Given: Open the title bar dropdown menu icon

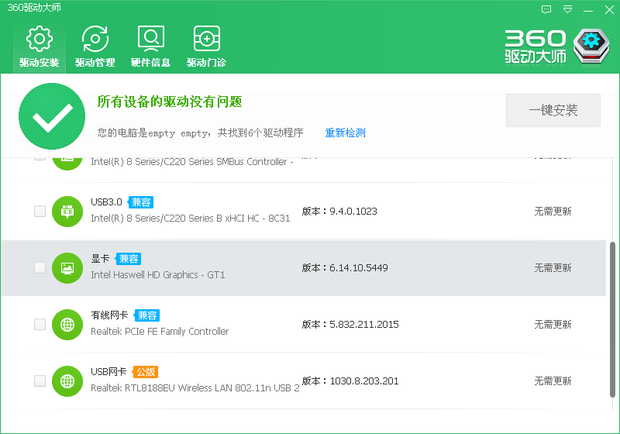Looking at the screenshot, I should [567, 9].
